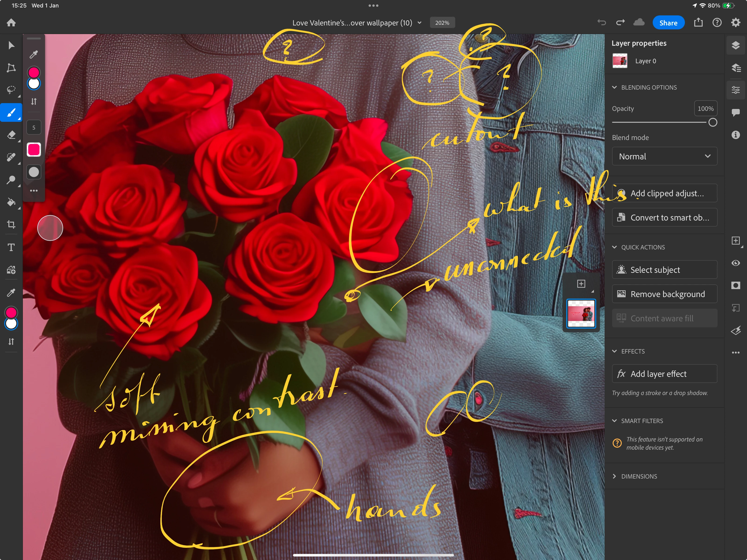The image size is (747, 560).
Task: Select the Move tool arrow
Action: point(11,45)
